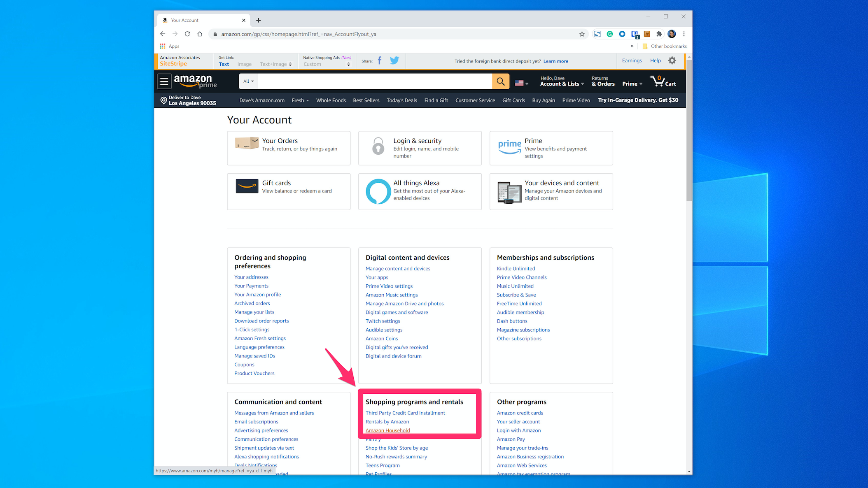This screenshot has height=488, width=868.
Task: Open Chrome three-dot menu
Action: pos(684,34)
